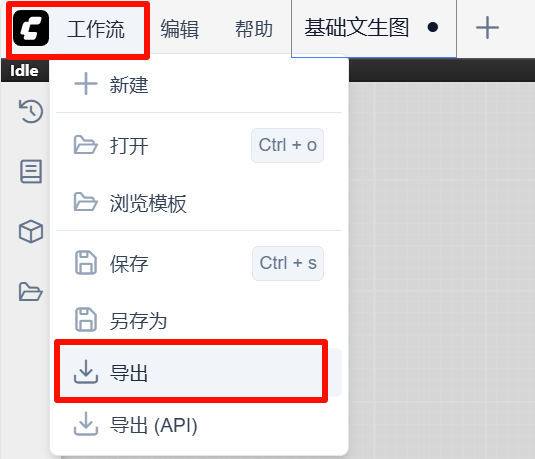Click the download icon beside 导出 (API)

click(x=86, y=424)
